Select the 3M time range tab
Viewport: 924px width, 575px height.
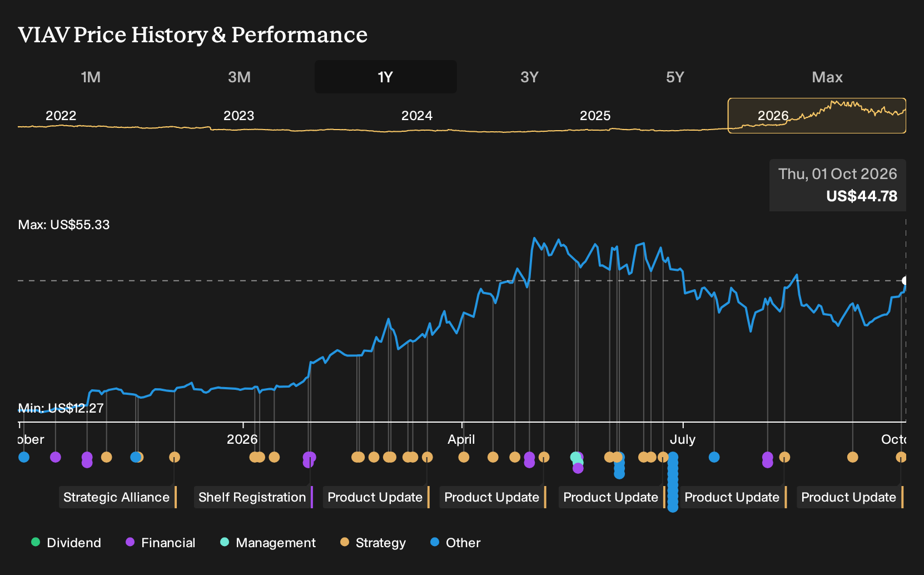click(x=239, y=77)
